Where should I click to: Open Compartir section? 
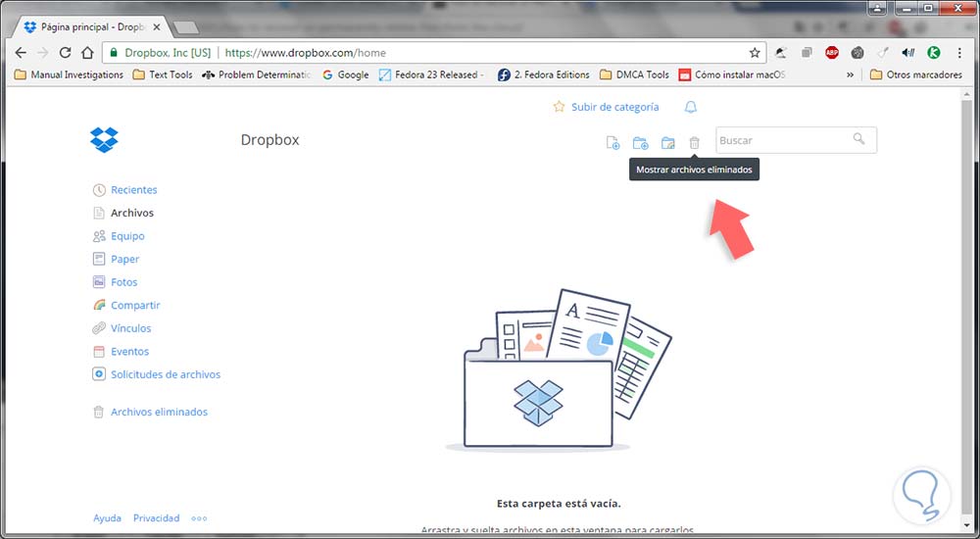(x=135, y=306)
